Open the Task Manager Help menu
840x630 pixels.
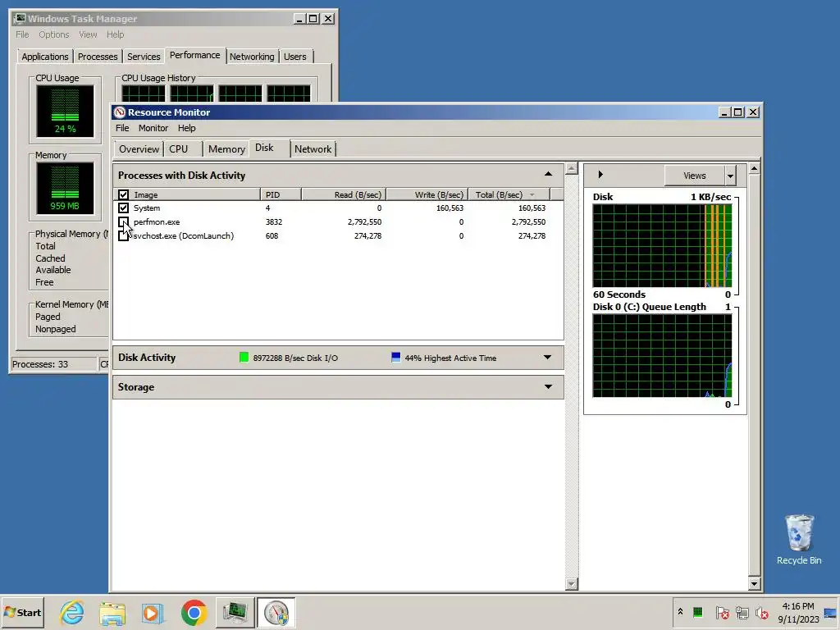(x=115, y=34)
